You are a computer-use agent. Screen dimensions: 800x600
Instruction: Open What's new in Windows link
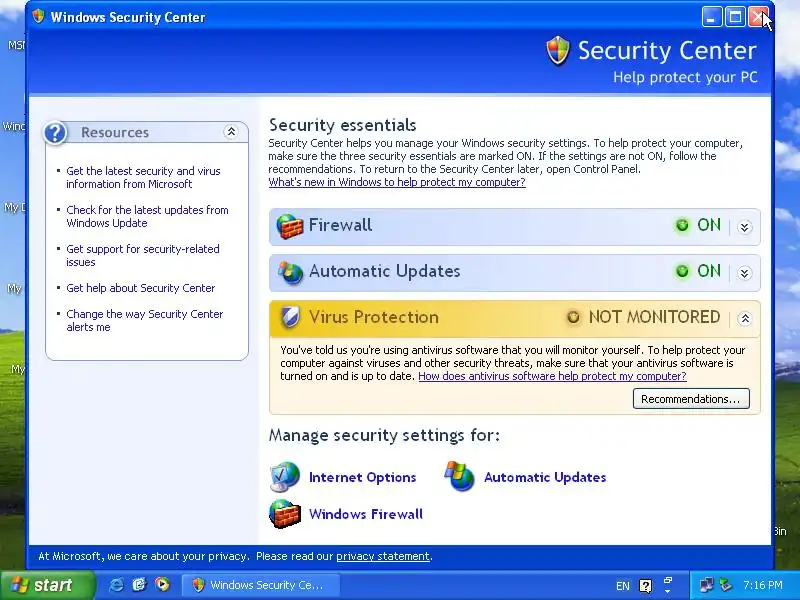(397, 182)
